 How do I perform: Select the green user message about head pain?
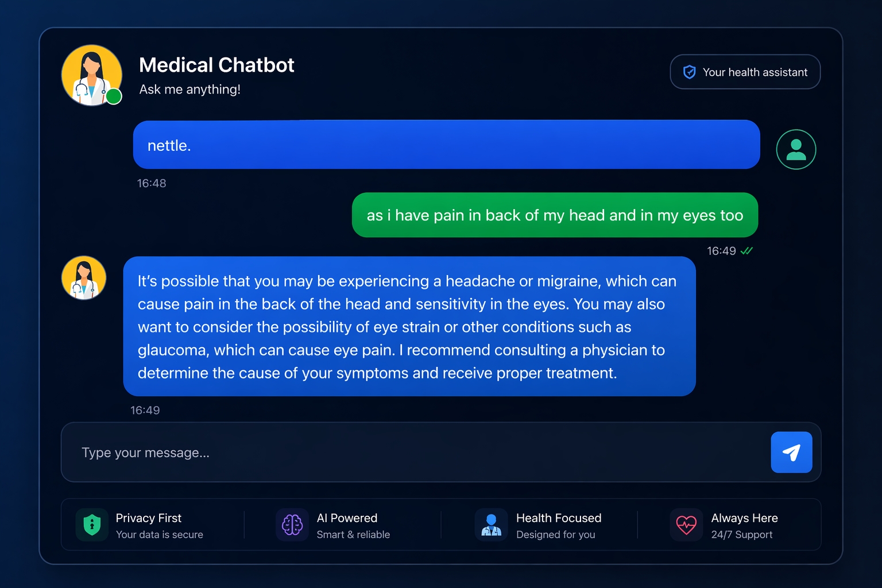(555, 215)
